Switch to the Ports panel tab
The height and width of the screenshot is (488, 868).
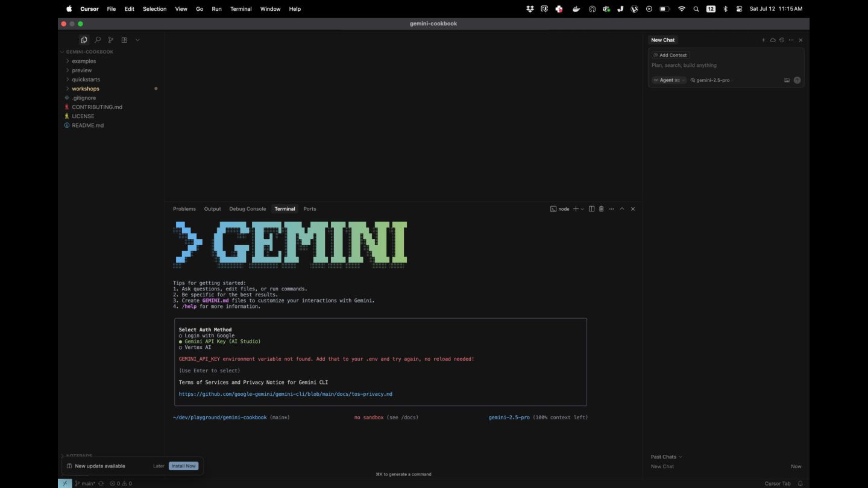coord(310,209)
